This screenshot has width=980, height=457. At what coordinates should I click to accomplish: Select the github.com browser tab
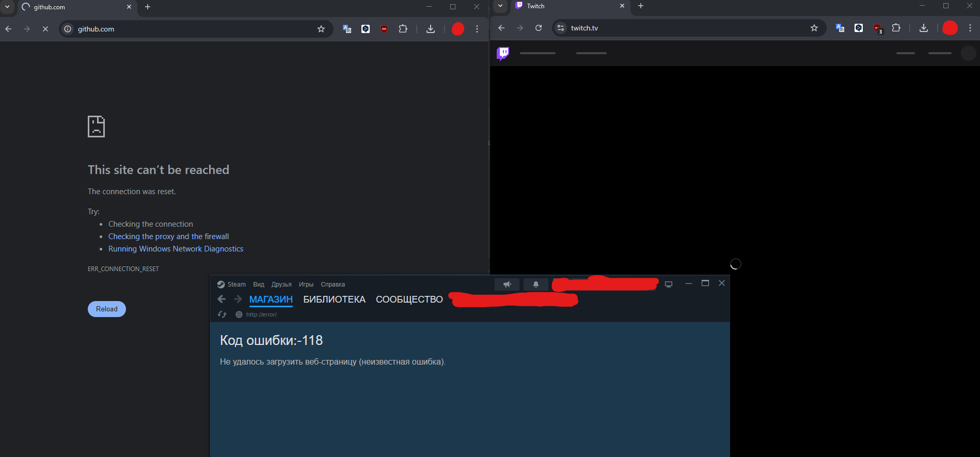click(x=76, y=7)
